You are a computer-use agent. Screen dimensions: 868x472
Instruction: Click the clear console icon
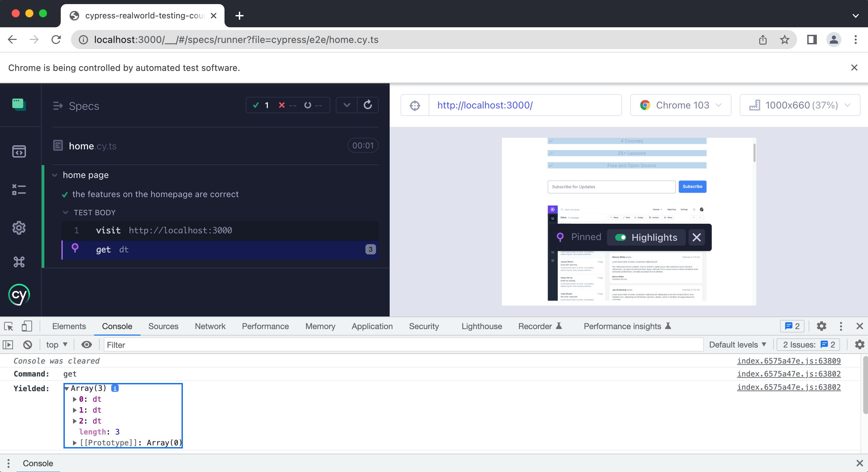28,345
